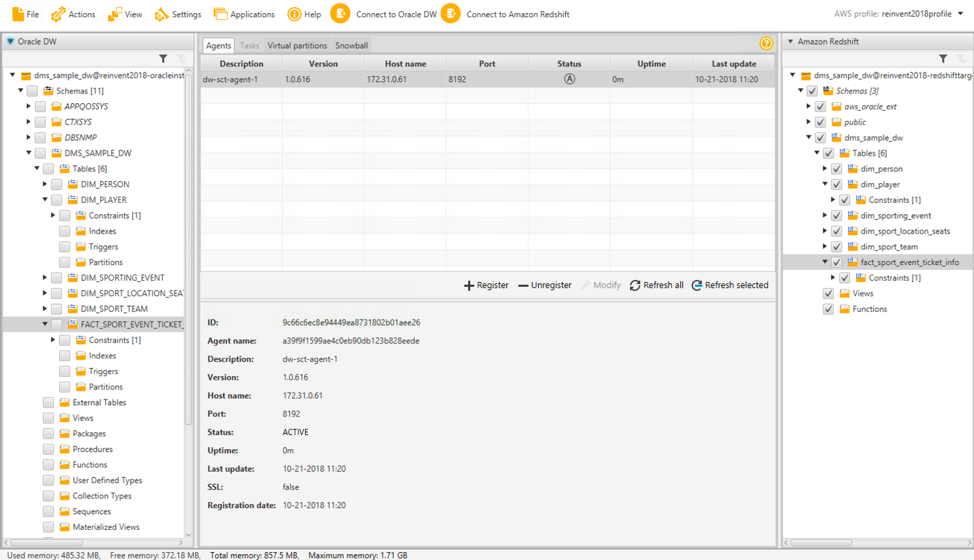Click External Tables folder icon
The height and width of the screenshot is (560, 974).
click(64, 402)
